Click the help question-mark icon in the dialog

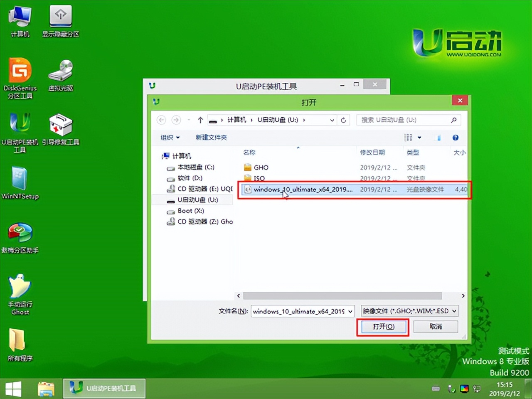[455, 138]
